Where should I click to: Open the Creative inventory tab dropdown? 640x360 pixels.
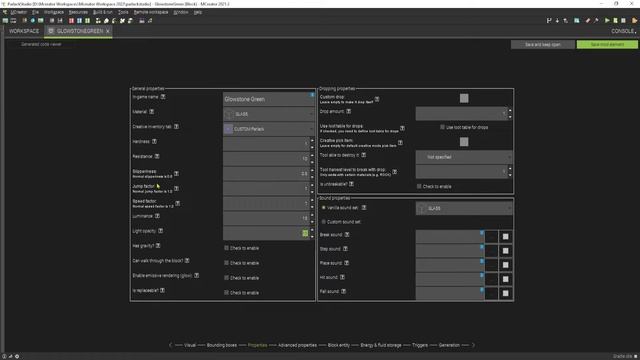(269, 129)
